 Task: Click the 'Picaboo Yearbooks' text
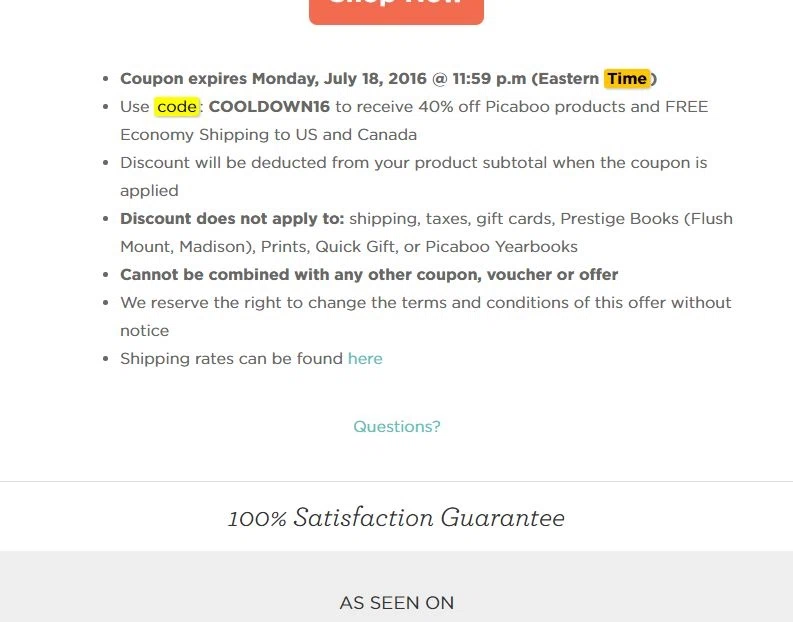pyautogui.click(x=501, y=247)
